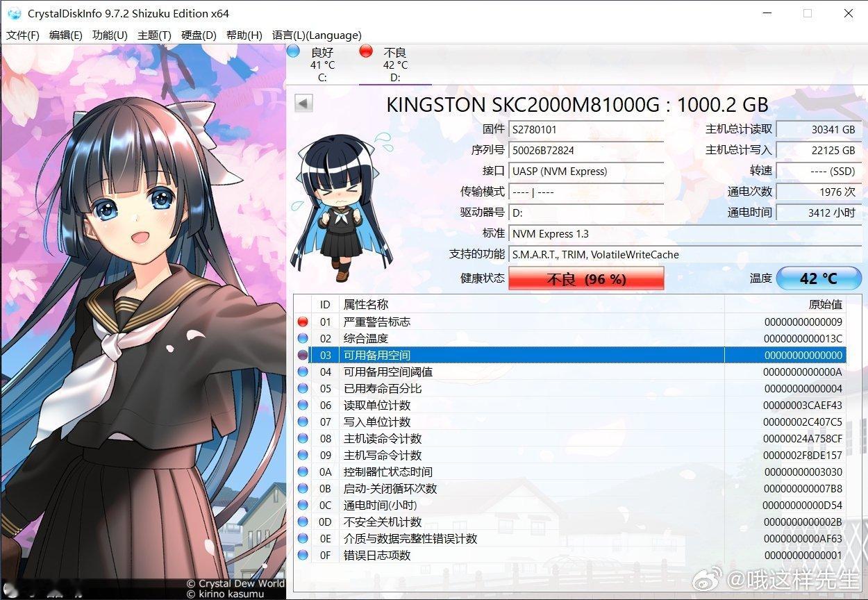Click the 主机总计写入 value 22125 GB
Image resolution: width=868 pixels, height=600 pixels.
point(819,150)
